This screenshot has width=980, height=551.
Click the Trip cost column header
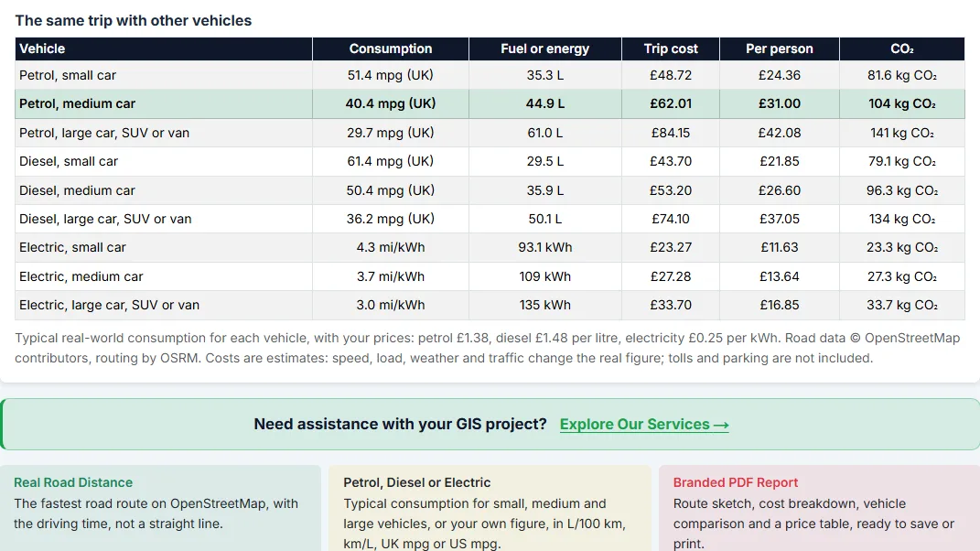(x=671, y=49)
